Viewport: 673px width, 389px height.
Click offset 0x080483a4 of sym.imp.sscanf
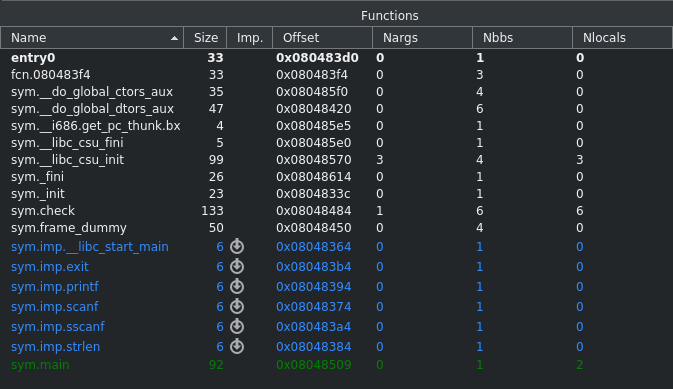pyautogui.click(x=314, y=326)
